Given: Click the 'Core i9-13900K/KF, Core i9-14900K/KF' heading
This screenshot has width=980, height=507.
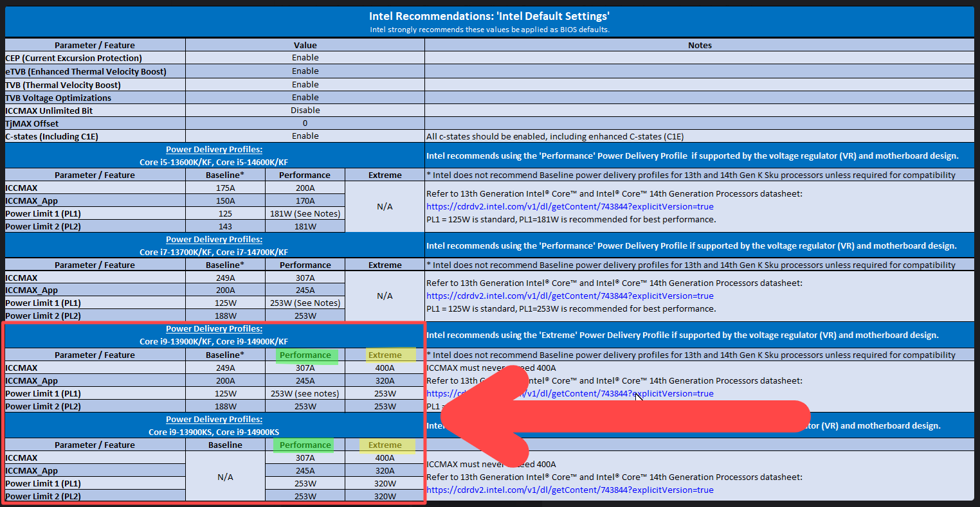Looking at the screenshot, I should (214, 341).
